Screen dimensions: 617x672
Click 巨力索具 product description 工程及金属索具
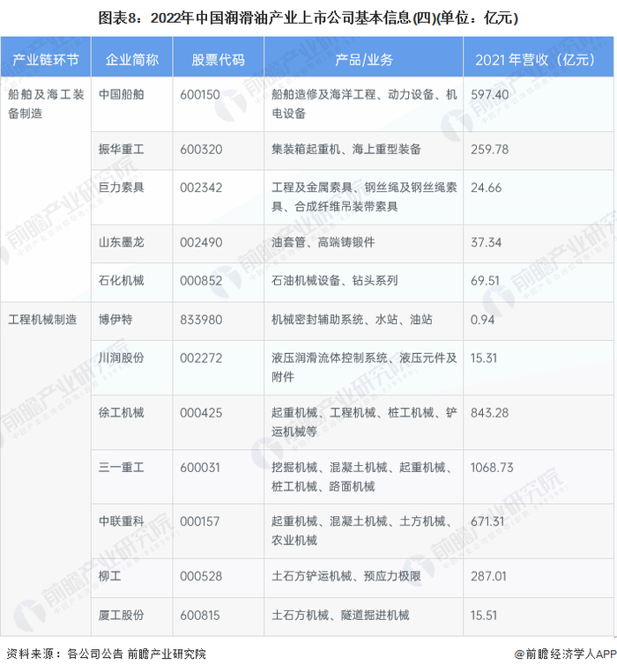pos(364,196)
